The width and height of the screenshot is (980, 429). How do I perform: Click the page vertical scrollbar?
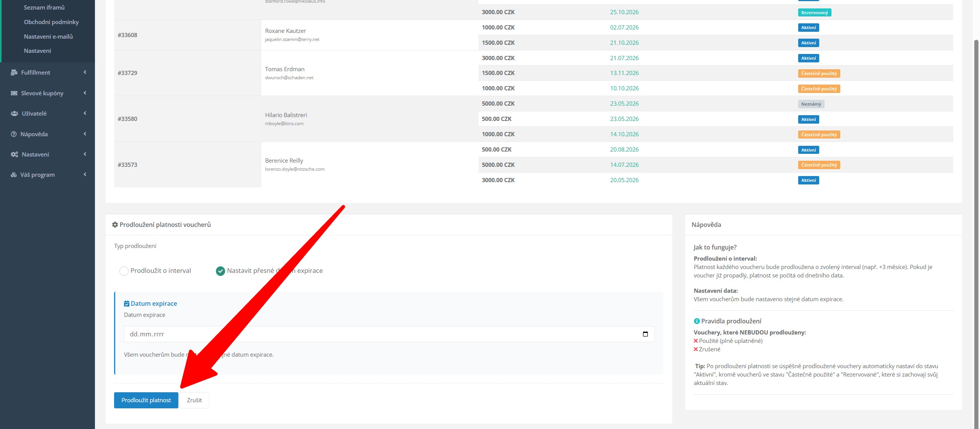976,230
